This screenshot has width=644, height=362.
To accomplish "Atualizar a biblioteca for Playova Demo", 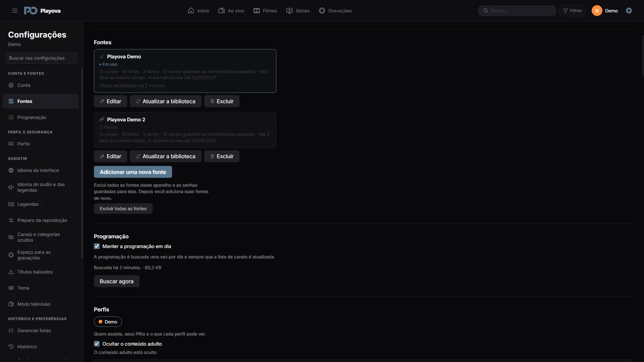I will (x=166, y=101).
